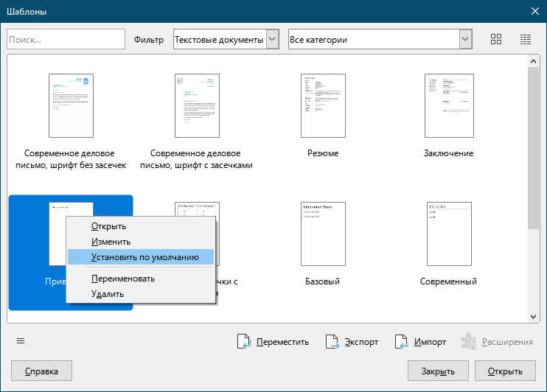Choose Открыть in the context menu
Image resolution: width=547 pixels, height=392 pixels.
point(141,226)
